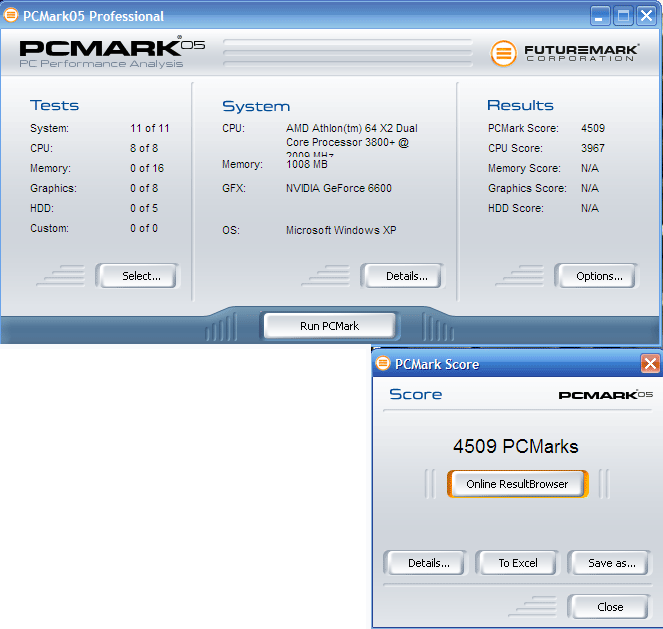The height and width of the screenshot is (629, 663).
Task: Click the Futuremark orange logo icon
Action: (x=503, y=53)
